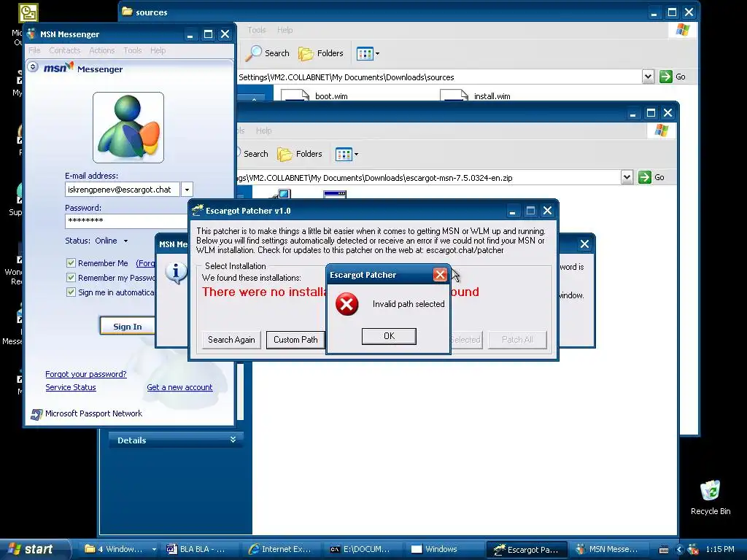Click Sign In in MSN Messenger
Image resolution: width=747 pixels, height=560 pixels.
[127, 326]
